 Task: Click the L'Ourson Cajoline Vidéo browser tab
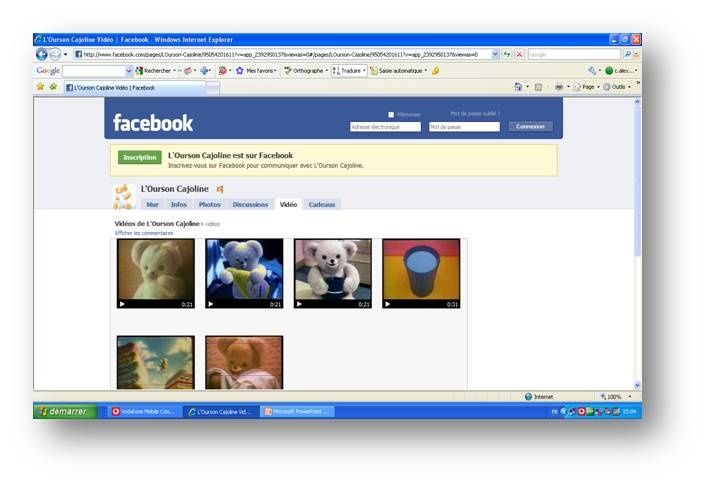coord(134,88)
